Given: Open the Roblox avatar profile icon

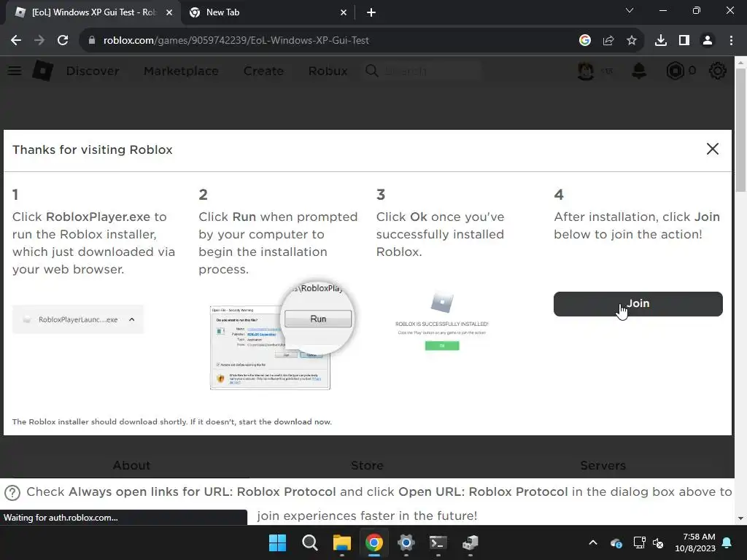Looking at the screenshot, I should (586, 71).
